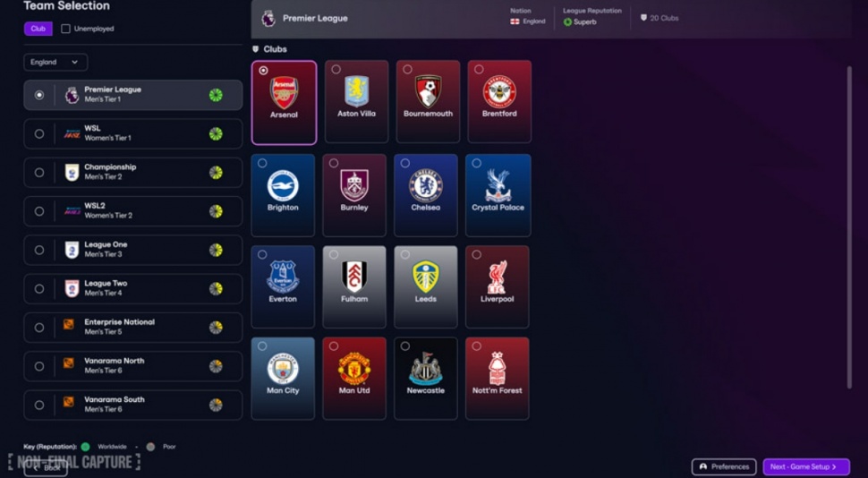868x478 pixels.
Task: Click the Chelsea club crest
Action: click(x=425, y=185)
